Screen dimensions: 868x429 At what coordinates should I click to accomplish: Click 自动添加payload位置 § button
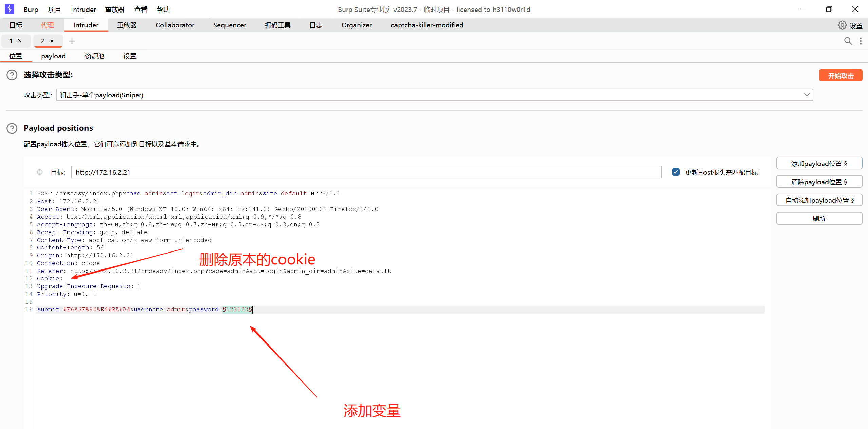point(819,200)
